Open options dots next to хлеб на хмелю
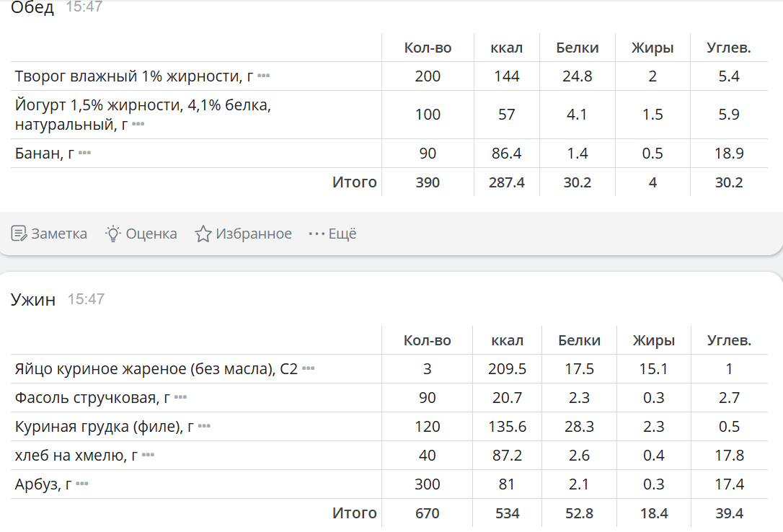Image resolution: width=783 pixels, height=532 pixels. click(148, 455)
